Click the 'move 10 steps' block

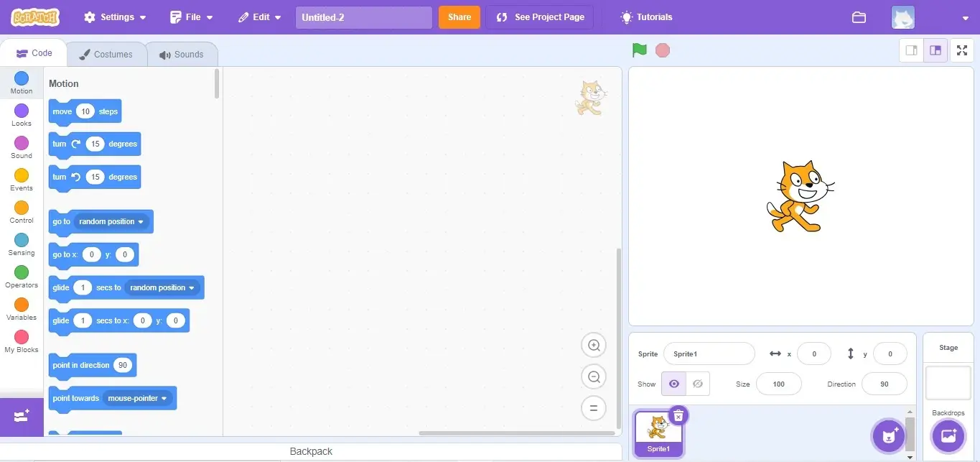(85, 112)
